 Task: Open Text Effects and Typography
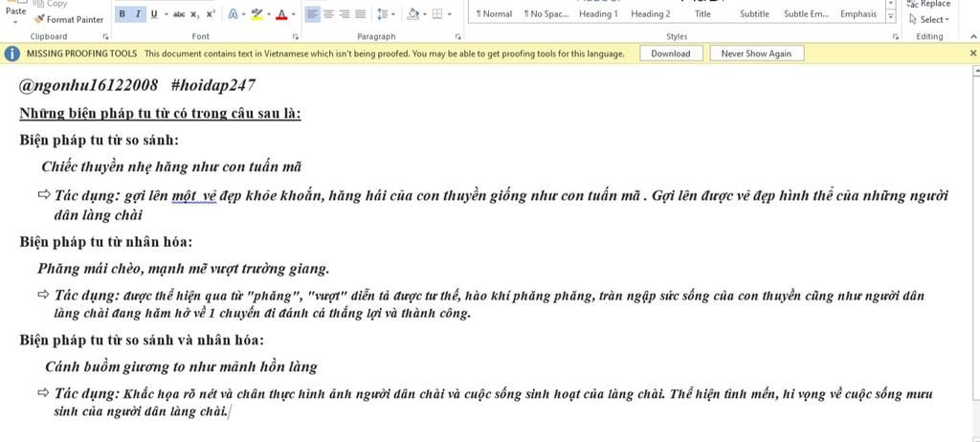[233, 13]
